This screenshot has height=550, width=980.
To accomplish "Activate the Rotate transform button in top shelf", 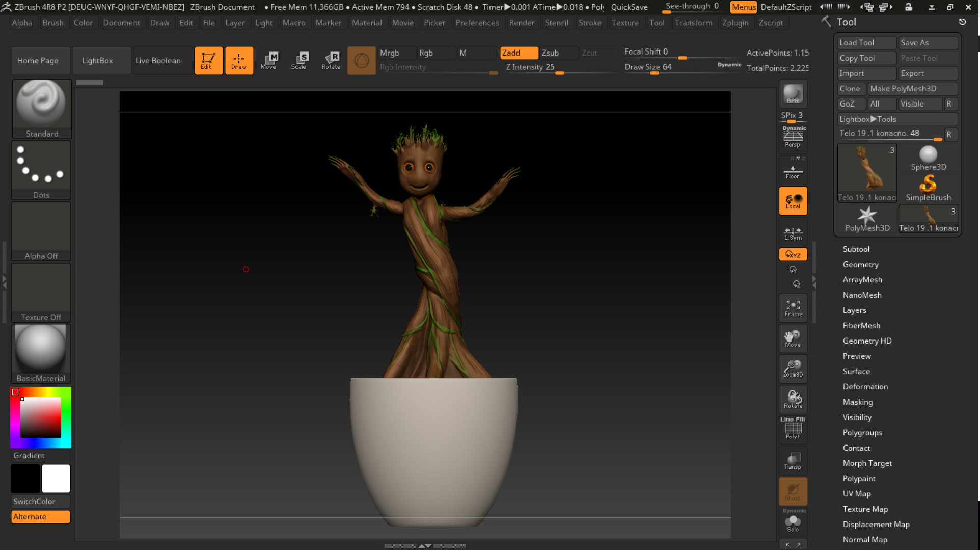I will 331,61.
